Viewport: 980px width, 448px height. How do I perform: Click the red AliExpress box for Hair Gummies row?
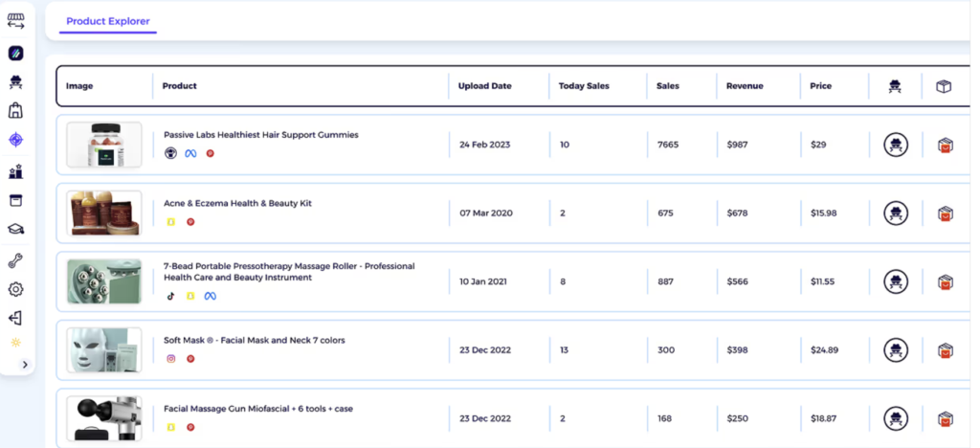(946, 145)
